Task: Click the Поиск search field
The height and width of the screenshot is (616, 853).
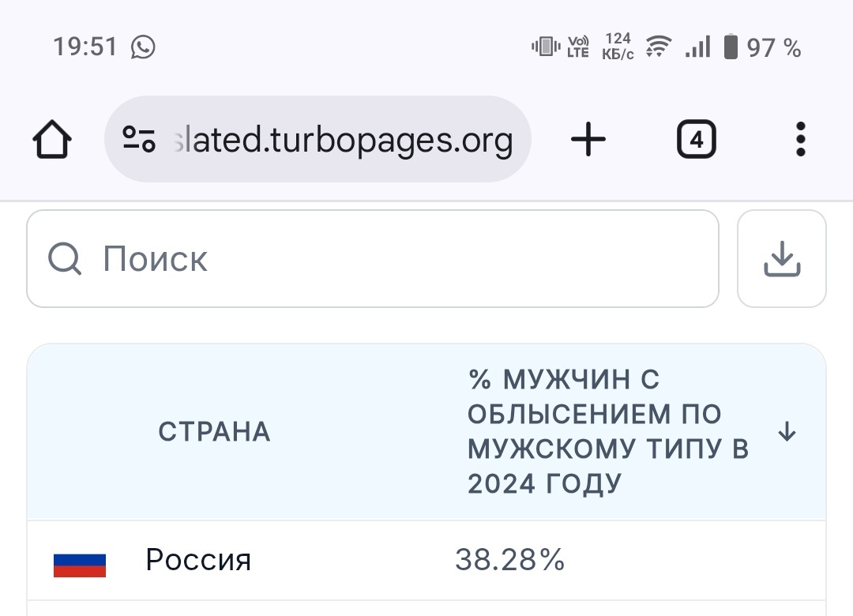Action: 395,259
